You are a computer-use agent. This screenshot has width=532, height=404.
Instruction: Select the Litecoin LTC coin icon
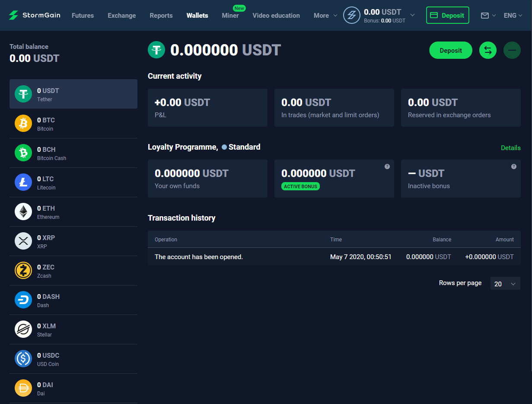coord(23,182)
